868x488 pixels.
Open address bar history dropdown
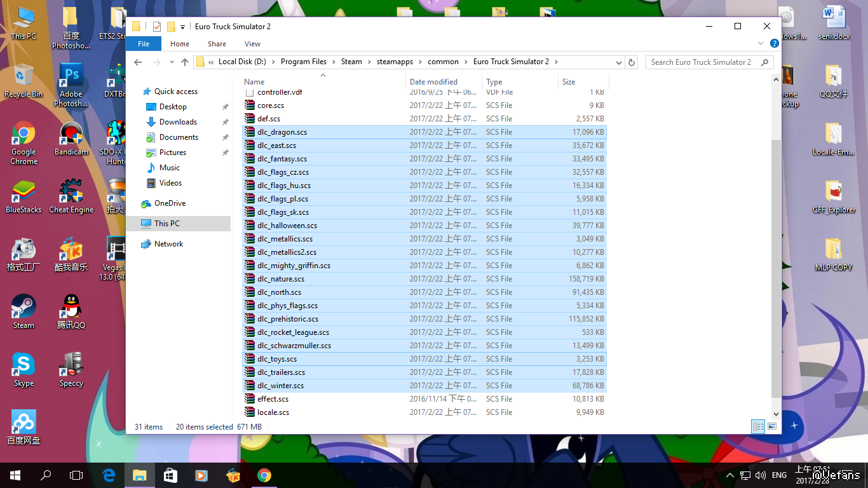tap(619, 62)
